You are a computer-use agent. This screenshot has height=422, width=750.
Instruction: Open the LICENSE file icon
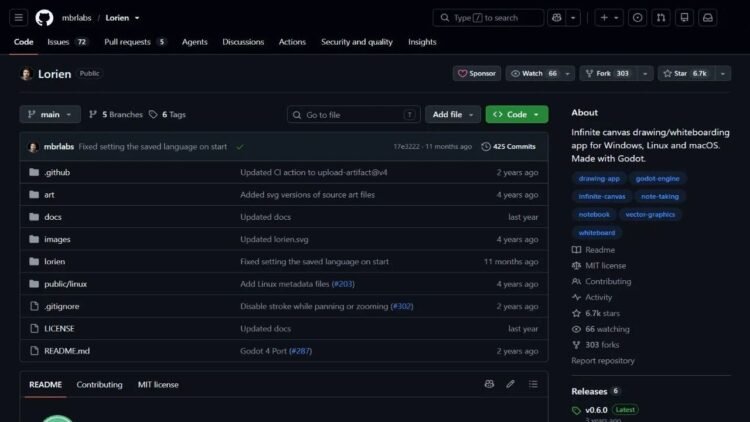pos(34,329)
